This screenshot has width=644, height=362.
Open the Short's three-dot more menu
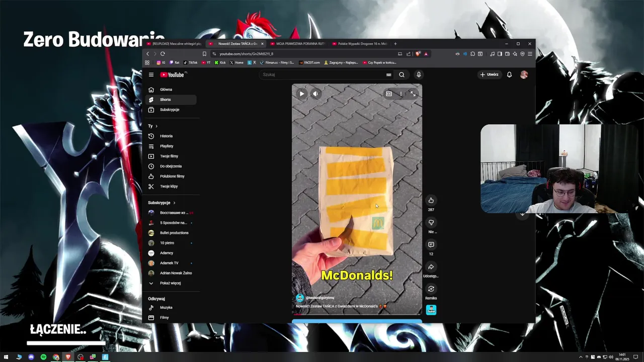[401, 94]
